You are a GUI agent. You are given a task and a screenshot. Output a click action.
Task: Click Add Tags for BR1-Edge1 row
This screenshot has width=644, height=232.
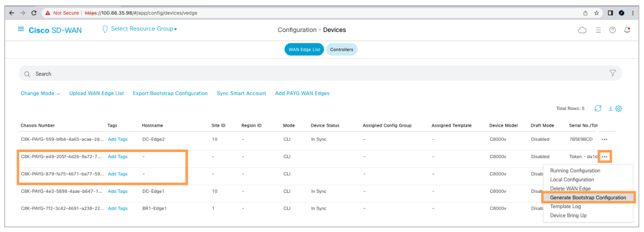117,208
